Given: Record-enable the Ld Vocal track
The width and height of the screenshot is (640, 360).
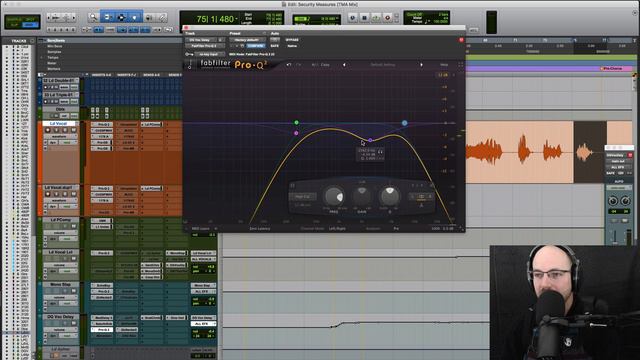Looking at the screenshot, I should click(x=48, y=130).
